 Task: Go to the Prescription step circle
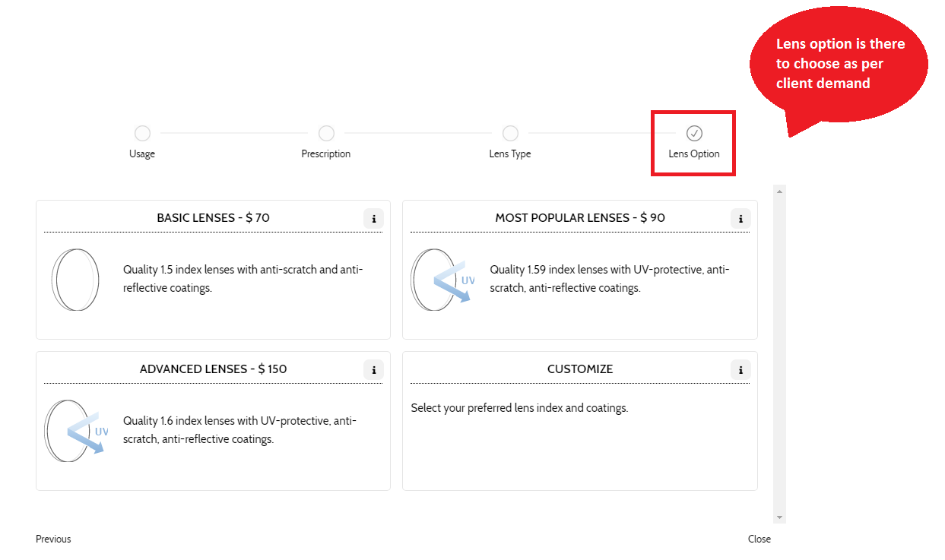[x=326, y=134]
